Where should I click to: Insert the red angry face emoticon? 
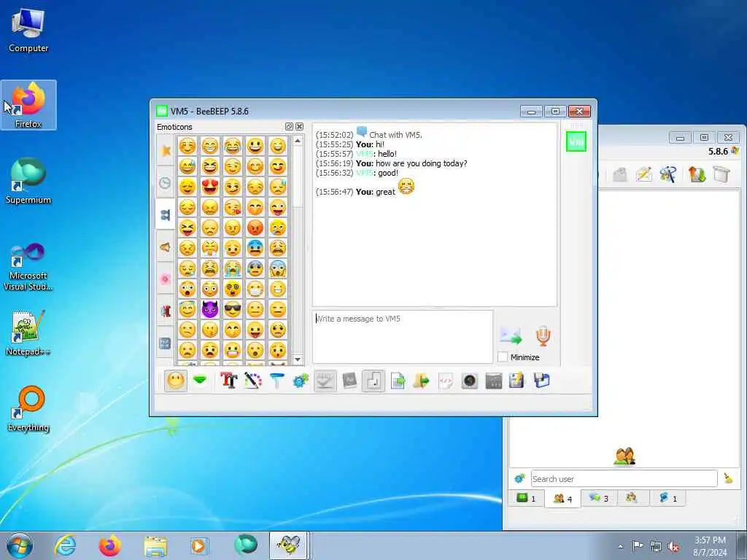tap(255, 227)
